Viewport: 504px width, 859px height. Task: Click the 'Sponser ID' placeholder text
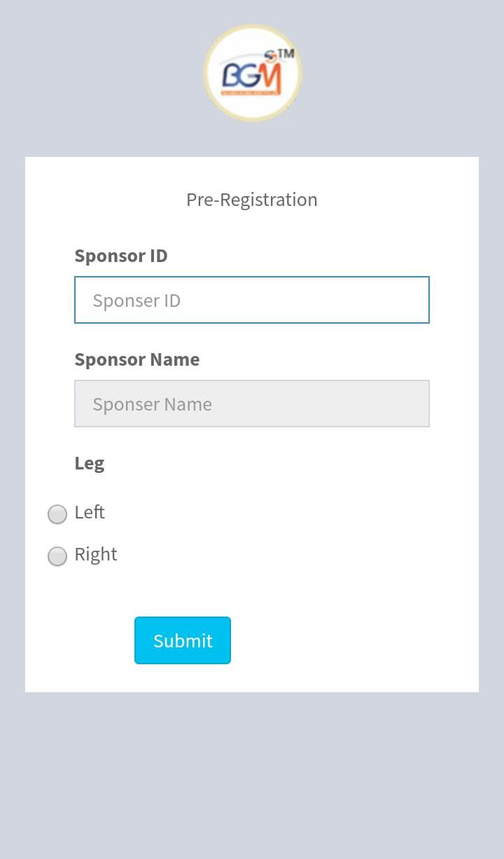click(x=136, y=301)
